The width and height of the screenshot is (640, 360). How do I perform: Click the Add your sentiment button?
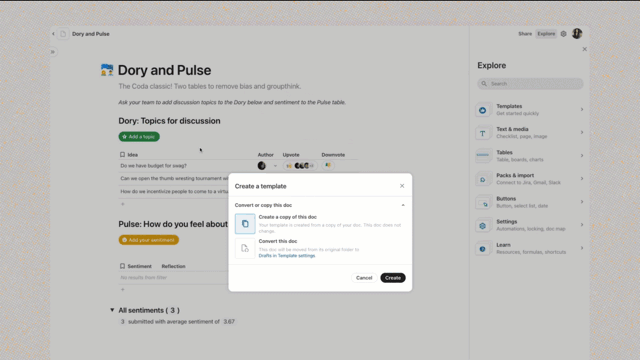point(149,240)
